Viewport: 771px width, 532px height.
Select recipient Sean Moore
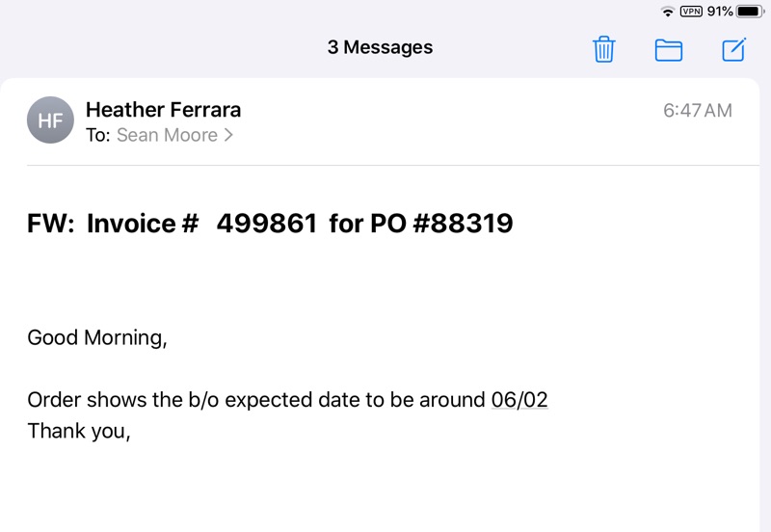pos(167,136)
